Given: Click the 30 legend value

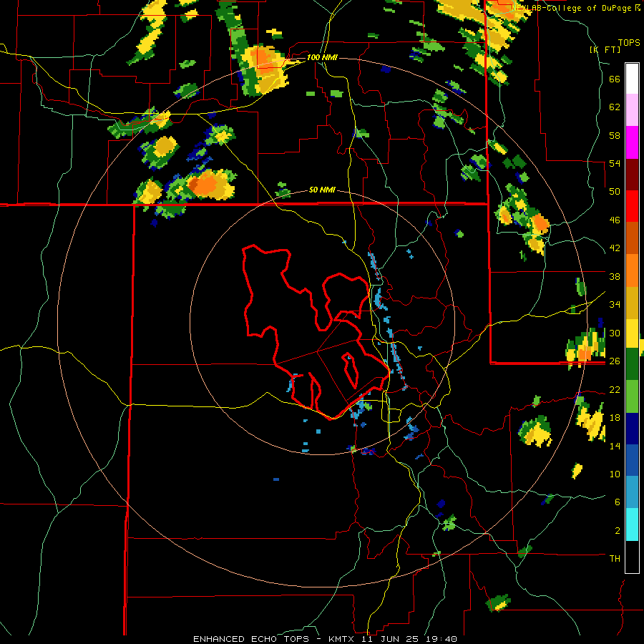Looking at the screenshot, I should click(615, 333).
